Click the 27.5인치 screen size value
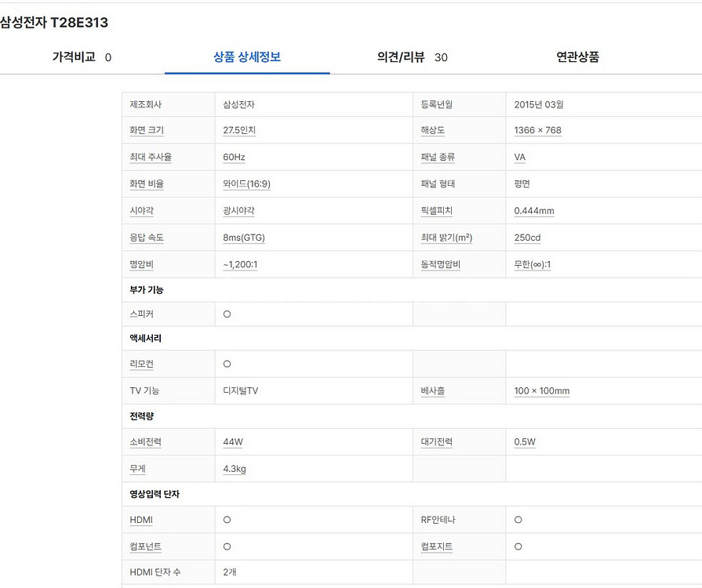 coord(239,130)
